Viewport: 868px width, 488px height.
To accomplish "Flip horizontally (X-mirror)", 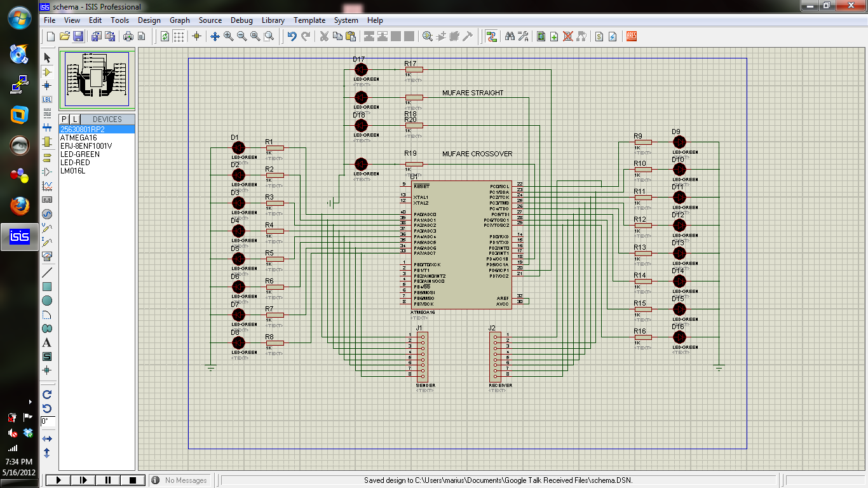I will pyautogui.click(x=47, y=439).
